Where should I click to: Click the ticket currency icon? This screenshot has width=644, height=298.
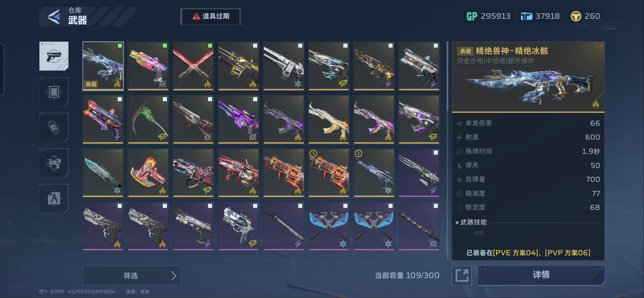click(526, 17)
